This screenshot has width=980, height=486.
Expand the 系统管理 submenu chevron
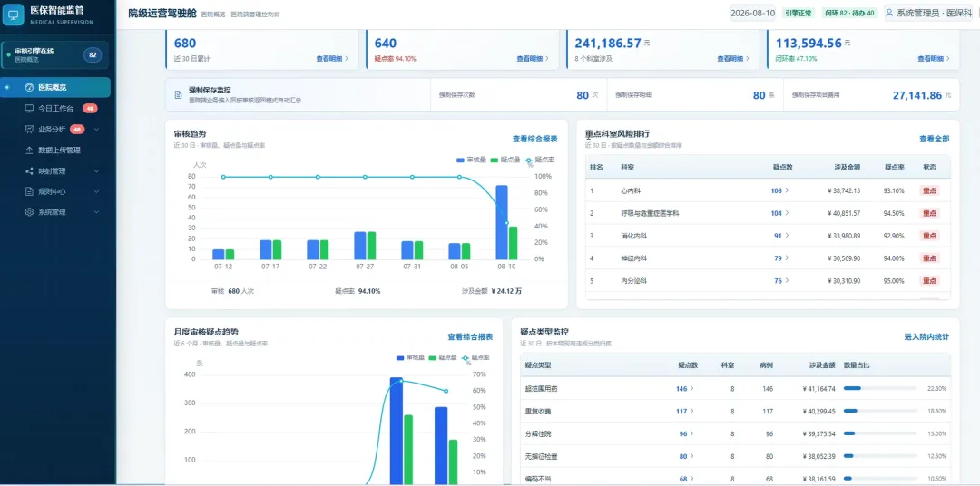coord(97,212)
